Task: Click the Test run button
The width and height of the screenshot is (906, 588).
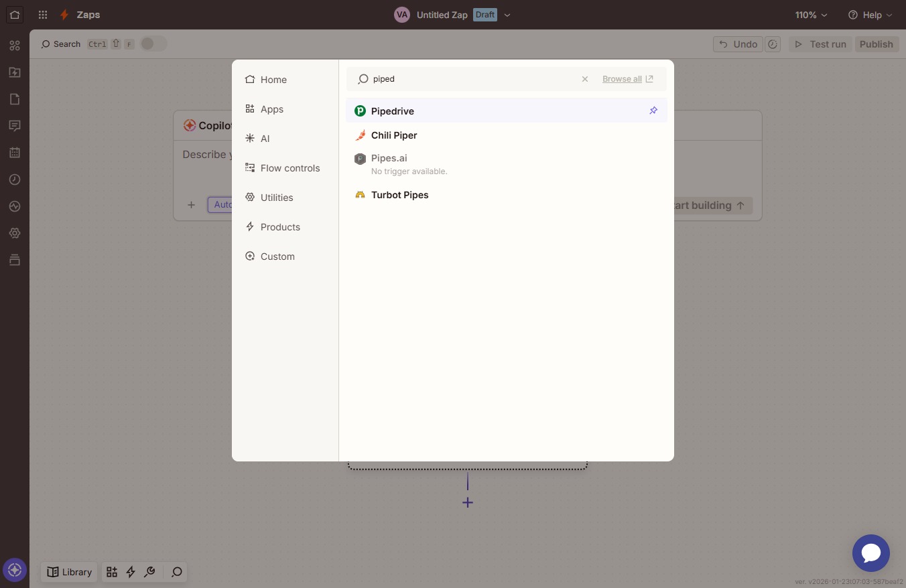Action: 821,44
